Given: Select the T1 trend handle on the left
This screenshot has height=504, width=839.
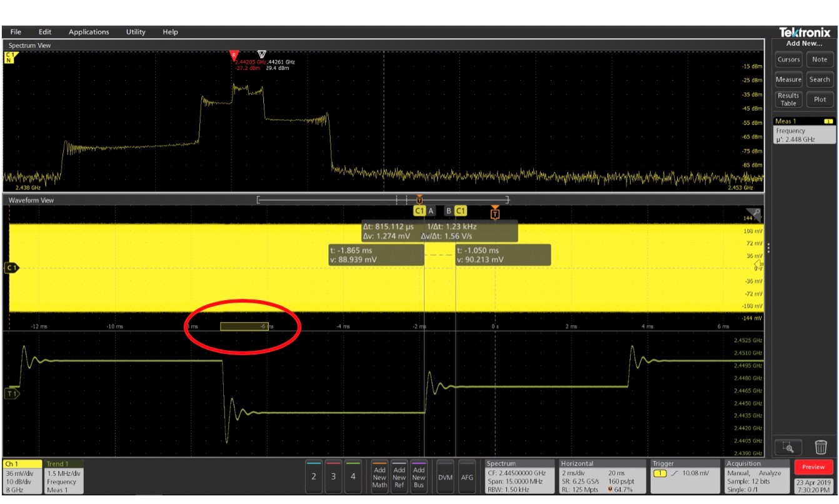Looking at the screenshot, I should [11, 393].
